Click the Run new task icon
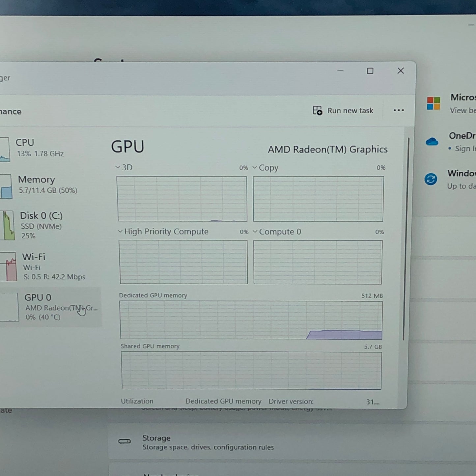The width and height of the screenshot is (476, 476). 317,110
